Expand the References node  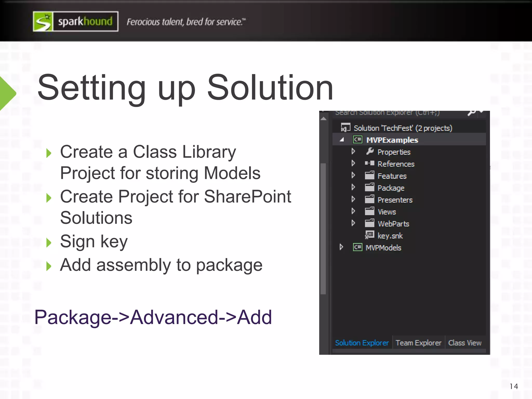coord(353,163)
